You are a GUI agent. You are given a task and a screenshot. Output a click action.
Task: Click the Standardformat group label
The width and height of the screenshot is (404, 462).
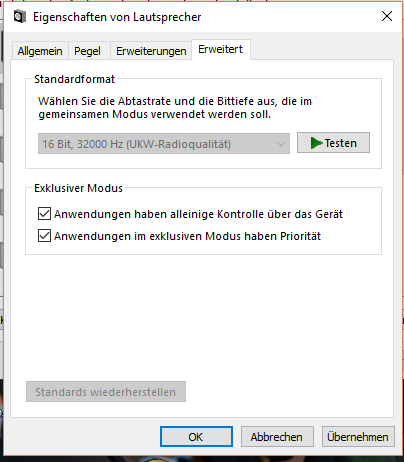(74, 79)
